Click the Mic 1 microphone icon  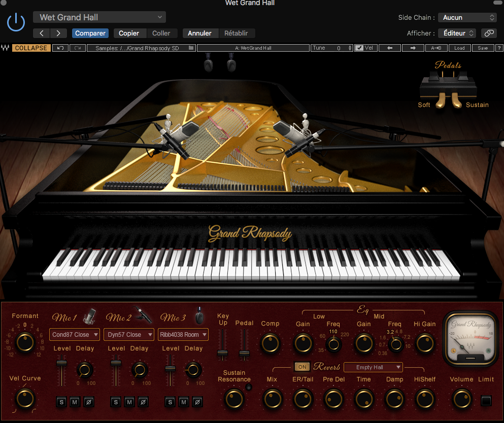(89, 315)
